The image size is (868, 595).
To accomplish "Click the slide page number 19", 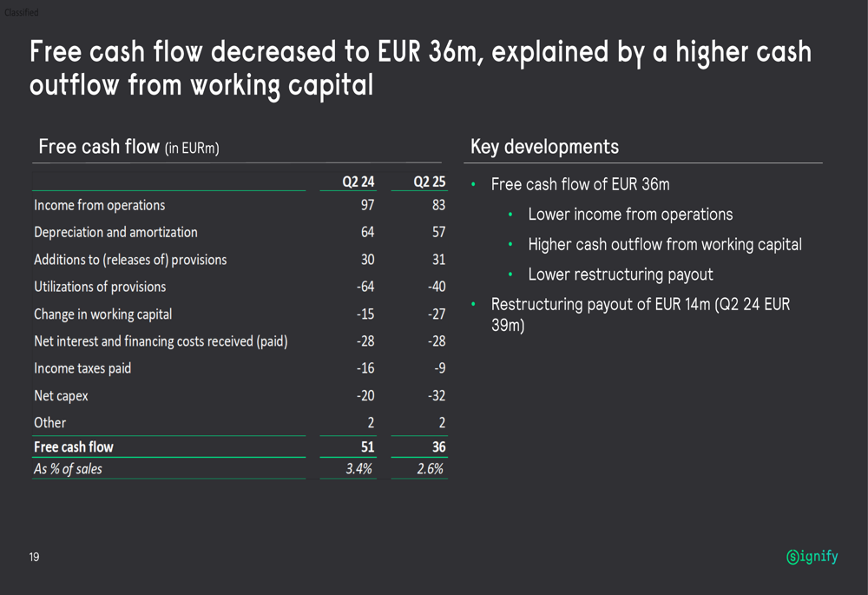I will [x=34, y=557].
